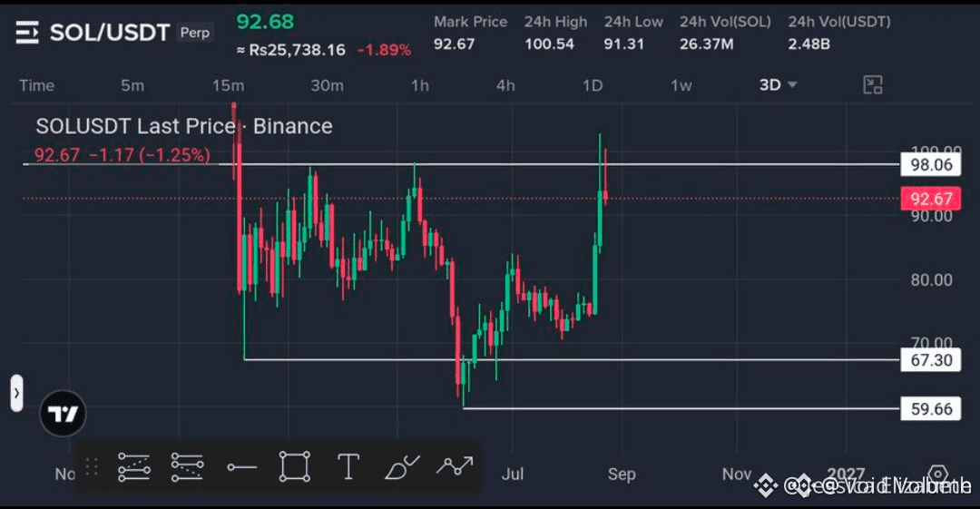The height and width of the screenshot is (509, 980).
Task: Select the horizontal line segment tool
Action: click(242, 467)
